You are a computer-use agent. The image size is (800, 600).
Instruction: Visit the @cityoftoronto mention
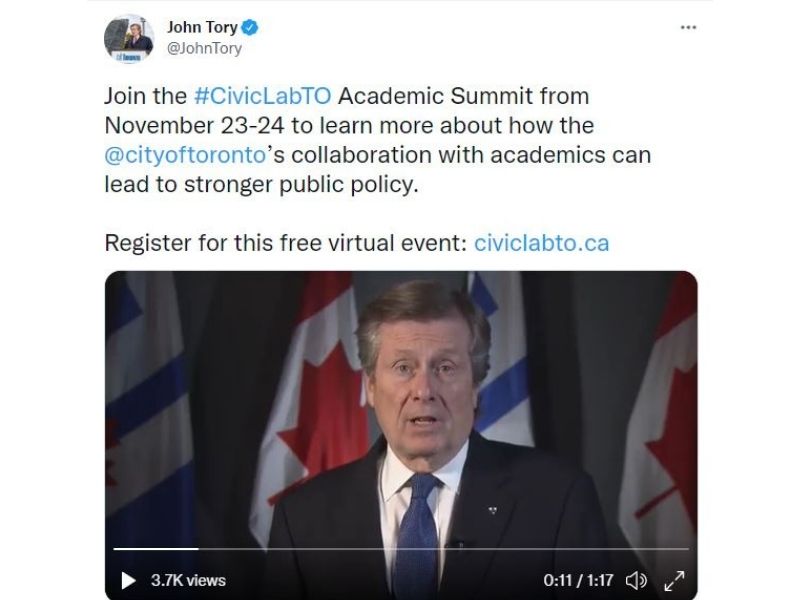point(185,155)
